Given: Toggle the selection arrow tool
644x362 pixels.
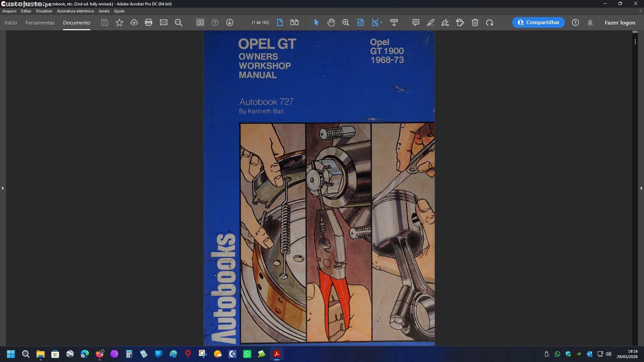Looking at the screenshot, I should click(x=316, y=22).
